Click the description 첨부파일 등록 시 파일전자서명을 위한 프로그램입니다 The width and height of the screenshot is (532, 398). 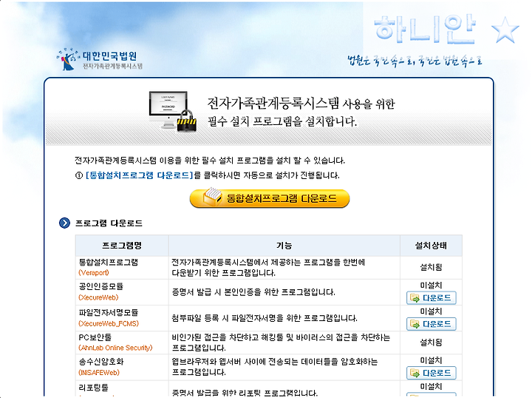pos(265,319)
